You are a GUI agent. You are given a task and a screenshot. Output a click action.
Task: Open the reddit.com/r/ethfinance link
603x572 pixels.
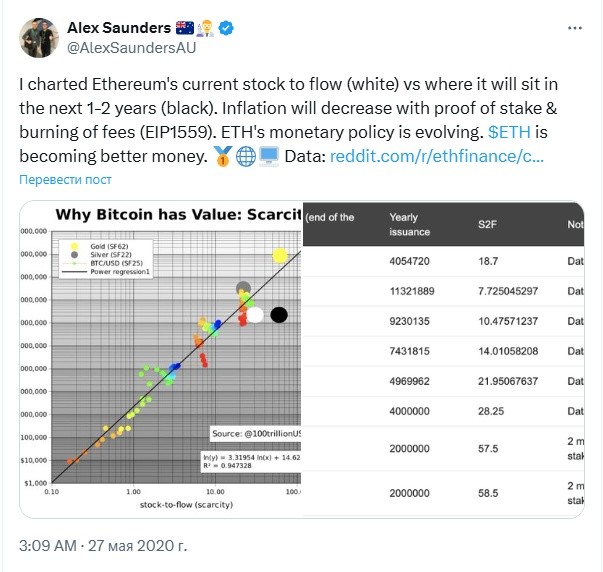coord(437,156)
